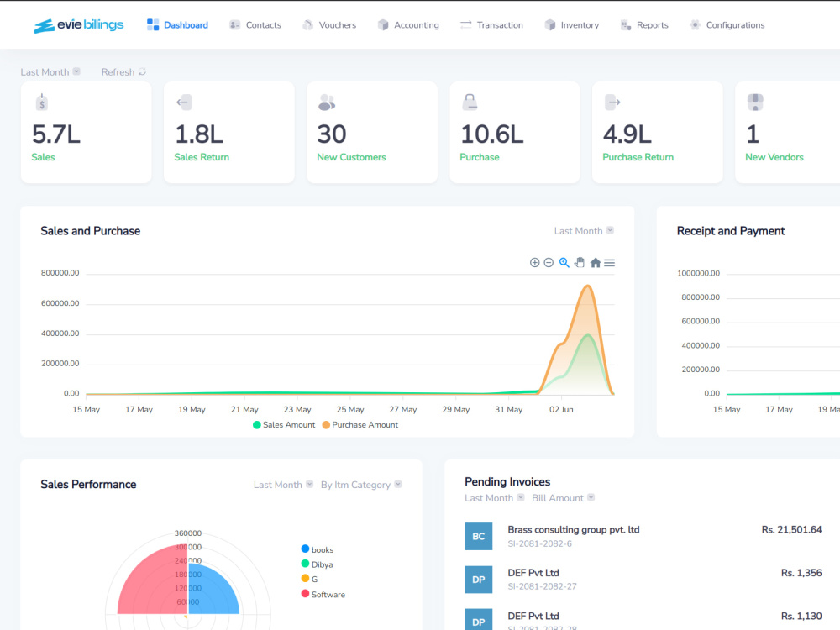Open the Sales link on 5.7L card
The image size is (840, 630).
tap(43, 157)
